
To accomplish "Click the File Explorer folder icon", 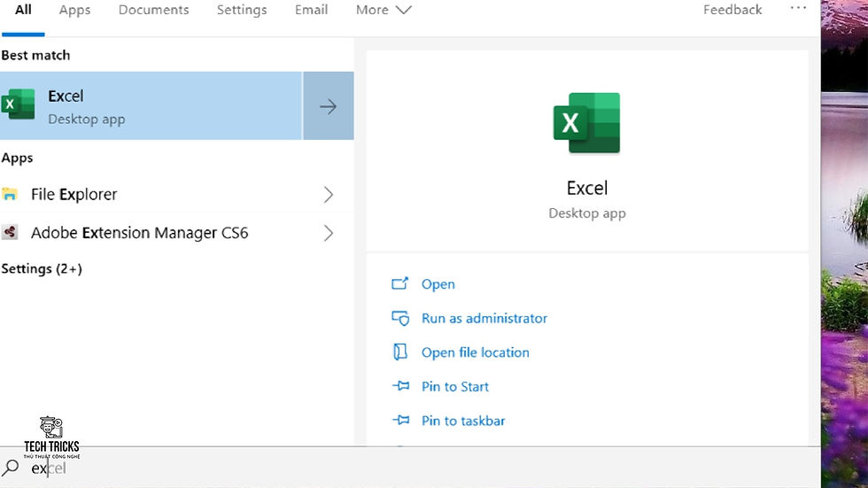I will point(10,194).
